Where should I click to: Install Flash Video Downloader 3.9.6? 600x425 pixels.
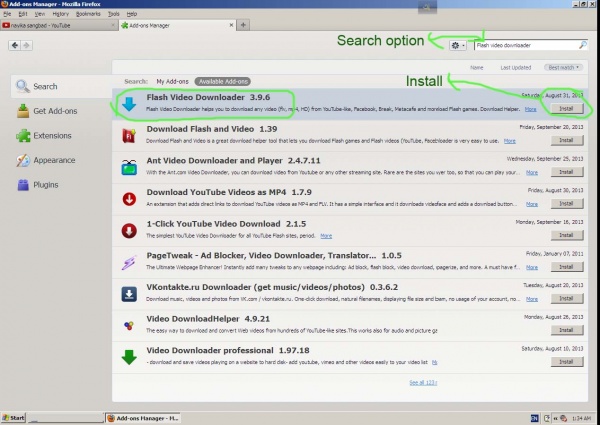coord(567,109)
